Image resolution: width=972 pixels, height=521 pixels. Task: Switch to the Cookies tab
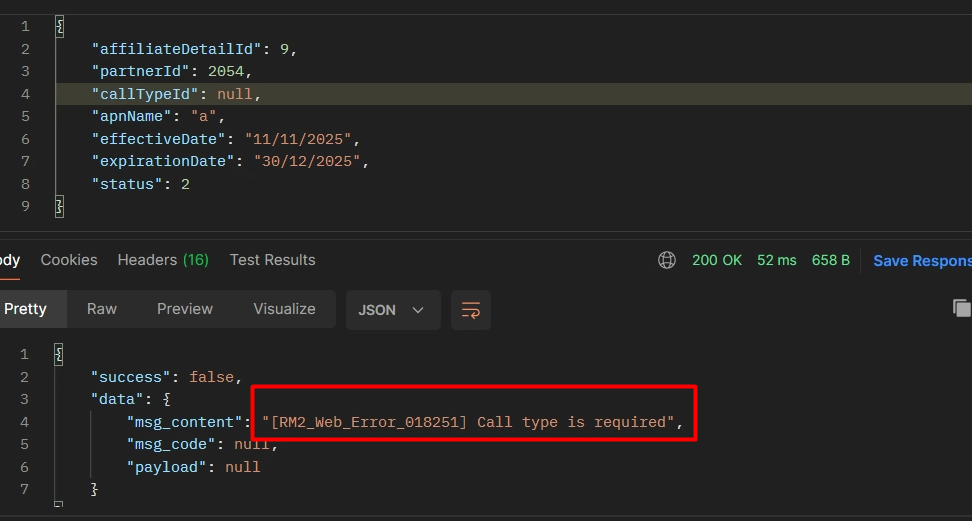click(x=69, y=260)
